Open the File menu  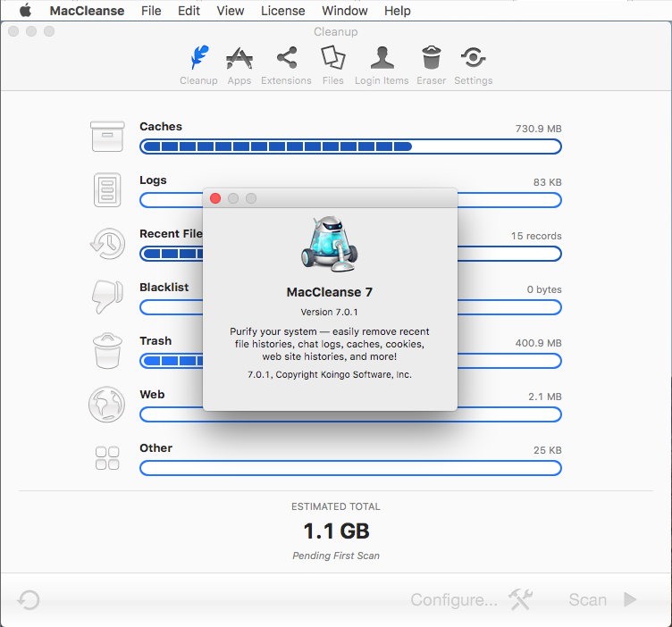151,11
